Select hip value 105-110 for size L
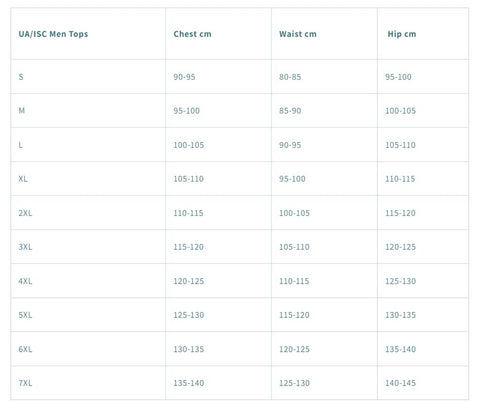480x409 pixels. tap(400, 145)
